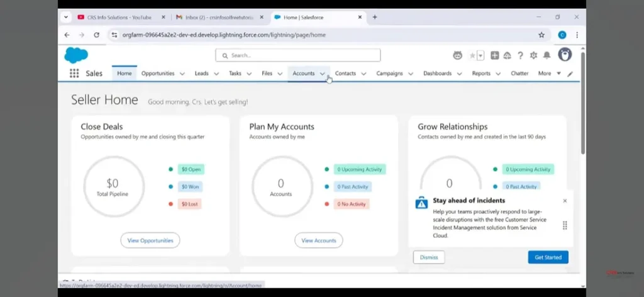Click the Global Actions plus icon
Screen dimensions: 644x297
pos(495,55)
